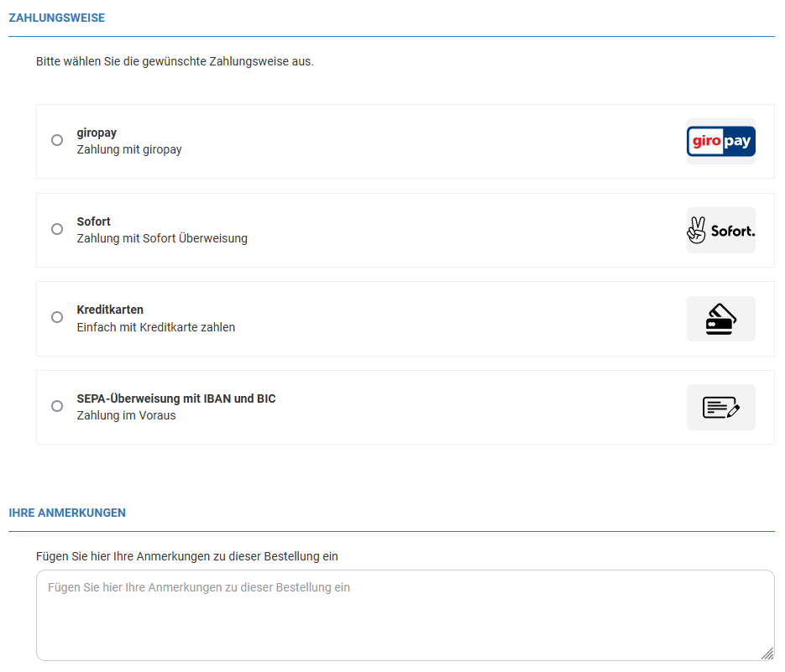The image size is (785, 672).
Task: Click the giropay logo icon
Action: point(721,142)
